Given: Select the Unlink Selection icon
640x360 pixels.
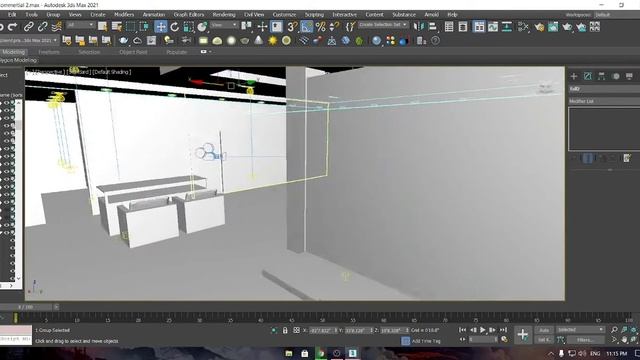Looking at the screenshot, I should [42, 27].
